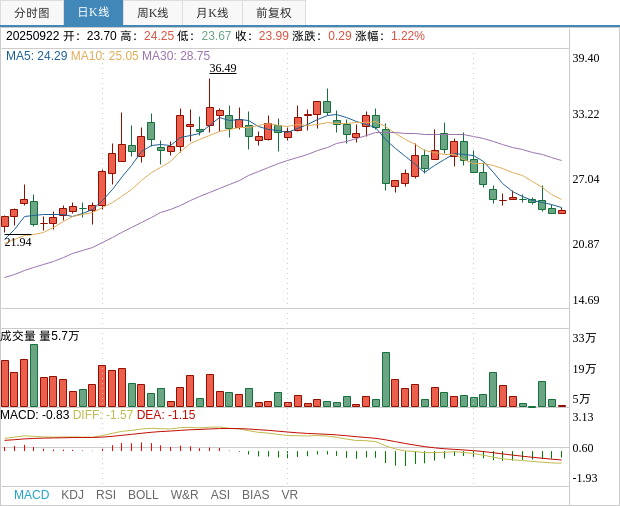Click the 33.22 price axis label
The height and width of the screenshot is (506, 620).
click(x=586, y=114)
